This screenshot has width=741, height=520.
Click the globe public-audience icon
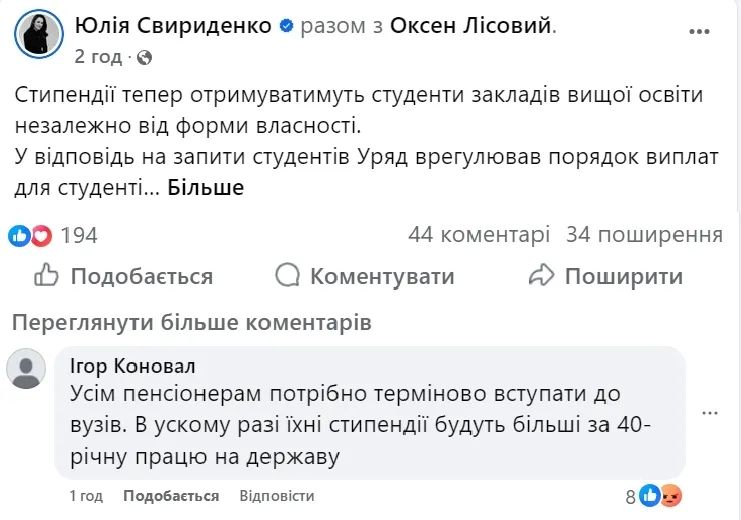click(145, 57)
